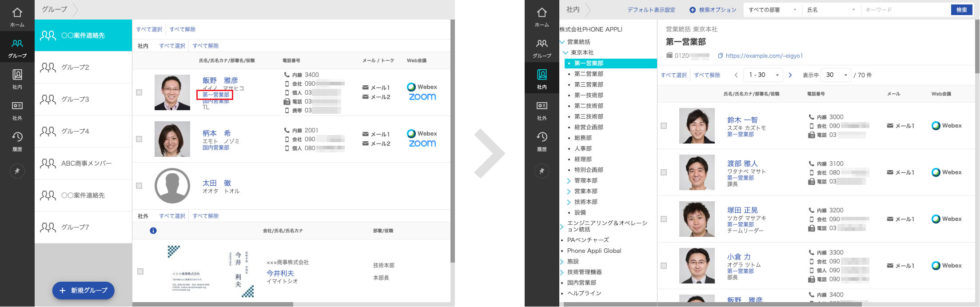Image resolution: width=980 pixels, height=307 pixels.
Task: Tick checkbox for 飯野 雅彦 in group list
Action: coord(139,92)
